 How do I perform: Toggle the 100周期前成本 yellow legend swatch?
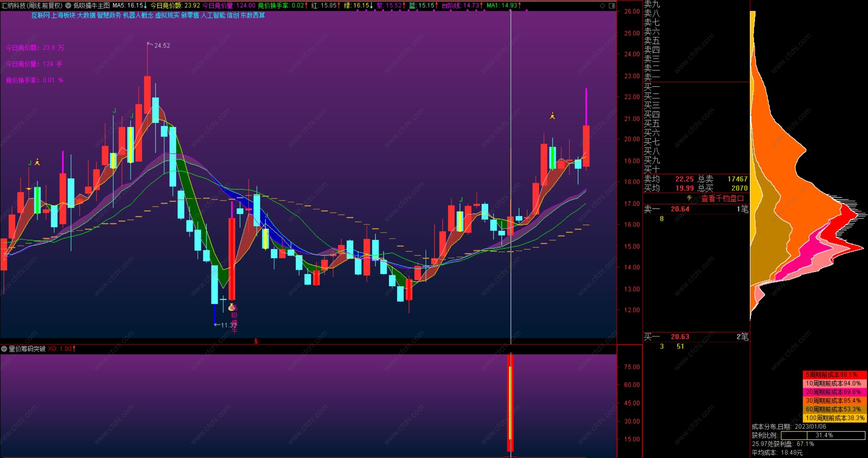[x=834, y=418]
